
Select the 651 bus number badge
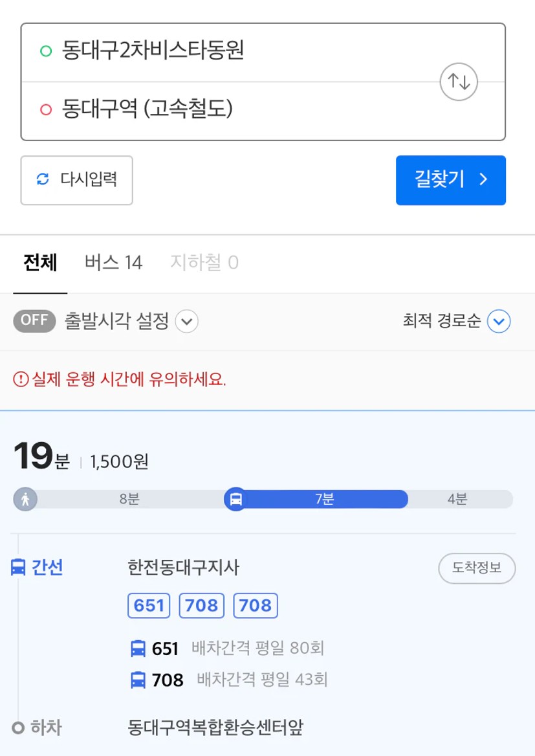(149, 606)
